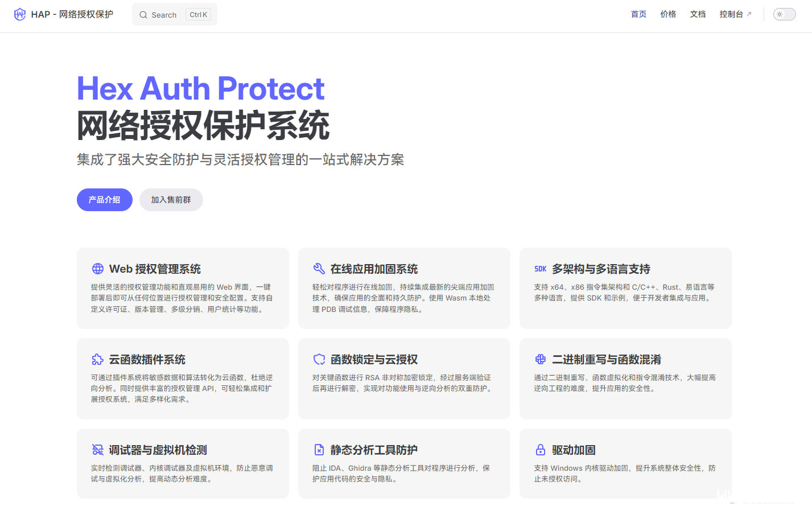
Task: Click the lock icon beside 驱动加固
Action: click(x=541, y=450)
